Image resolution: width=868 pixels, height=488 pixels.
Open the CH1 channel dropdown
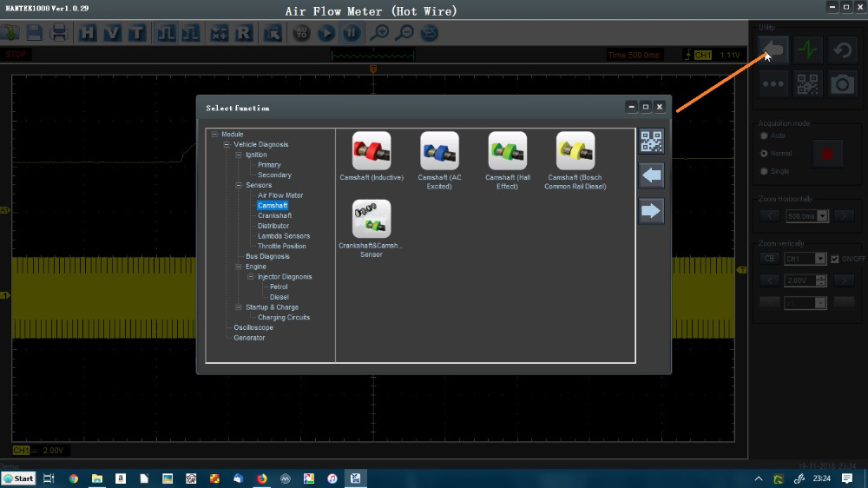pyautogui.click(x=820, y=259)
